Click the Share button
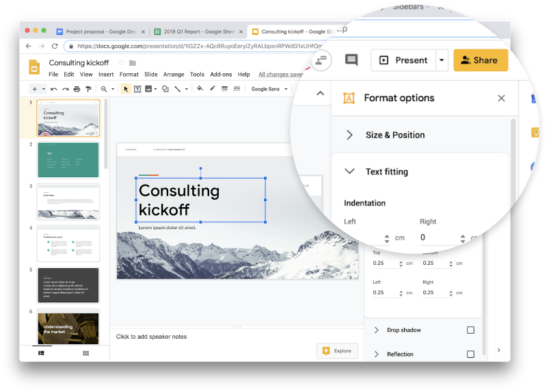547x392 pixels. [x=481, y=60]
